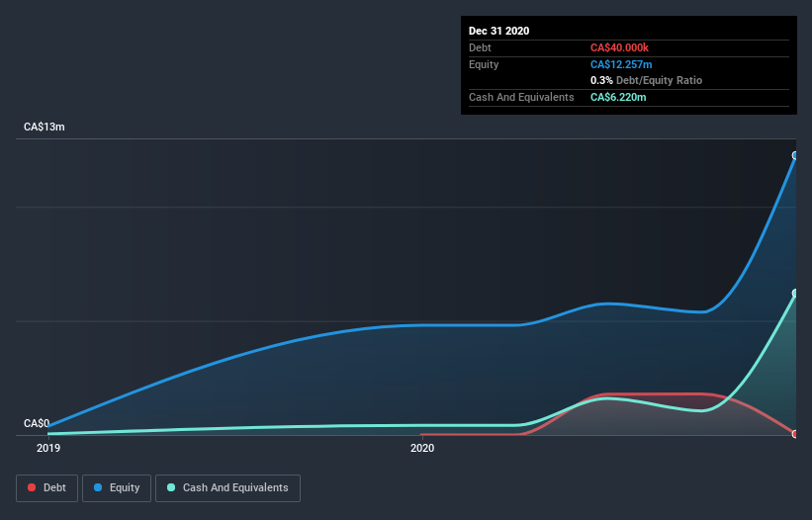Toggle the Cash And Equivalents legend button
This screenshot has width=812, height=520.
pos(227,488)
